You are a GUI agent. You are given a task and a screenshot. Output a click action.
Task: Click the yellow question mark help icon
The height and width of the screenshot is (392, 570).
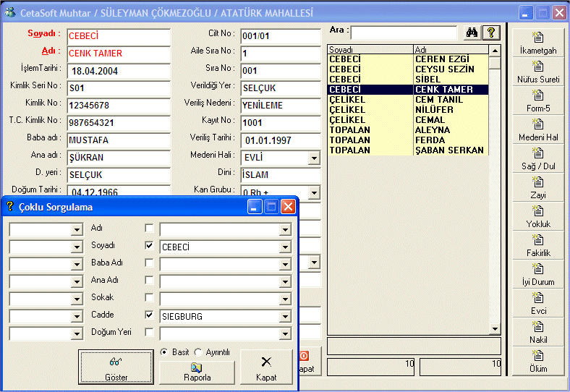[491, 33]
